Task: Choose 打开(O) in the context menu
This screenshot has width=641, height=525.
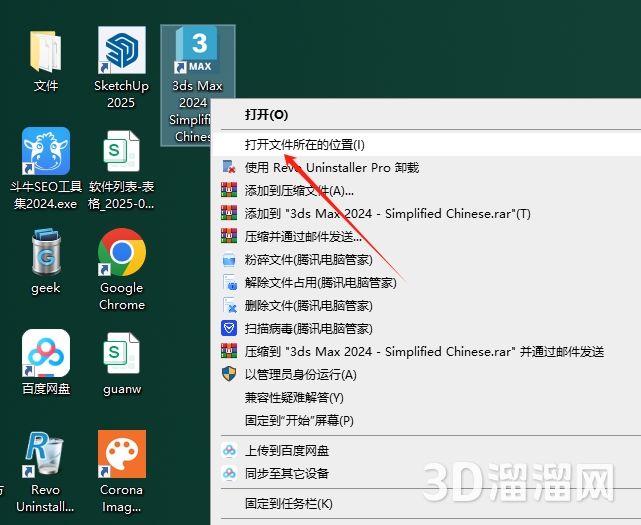Action: [426, 114]
